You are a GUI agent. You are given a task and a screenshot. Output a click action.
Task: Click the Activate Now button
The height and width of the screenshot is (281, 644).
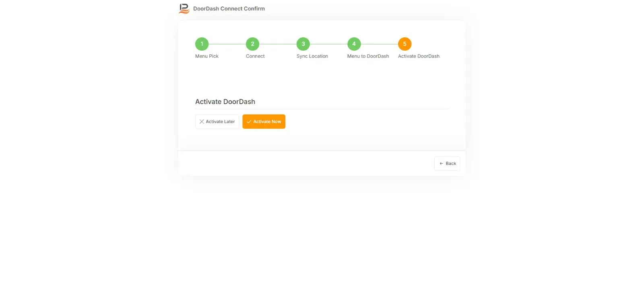tap(264, 121)
